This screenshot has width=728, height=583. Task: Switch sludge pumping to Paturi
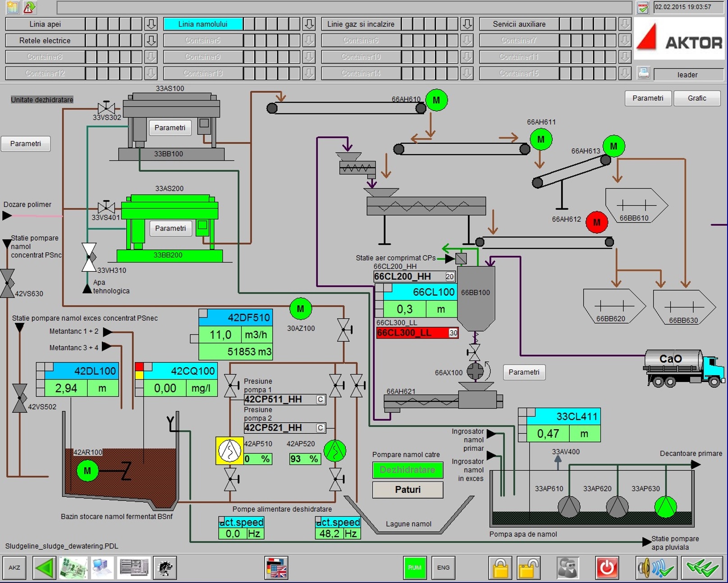point(407,490)
